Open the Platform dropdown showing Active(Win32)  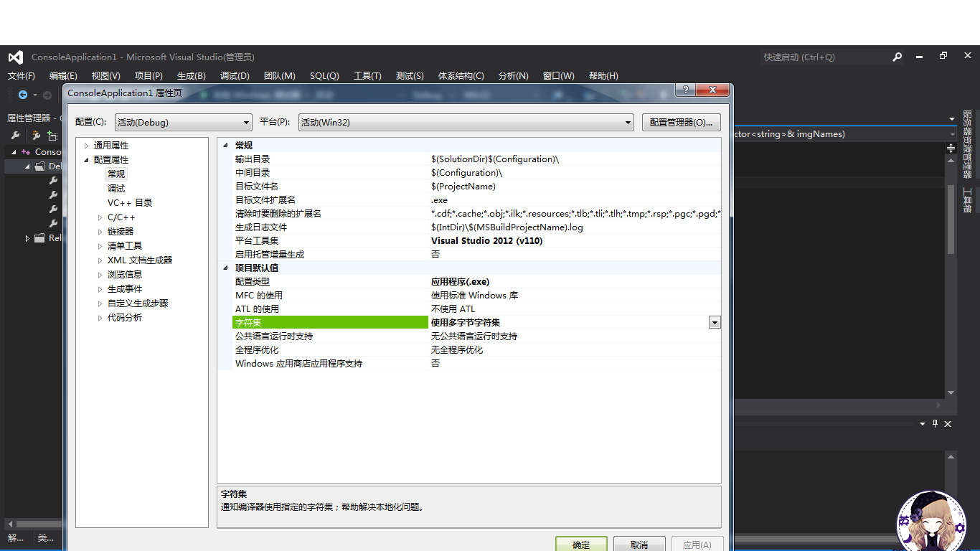pos(466,122)
